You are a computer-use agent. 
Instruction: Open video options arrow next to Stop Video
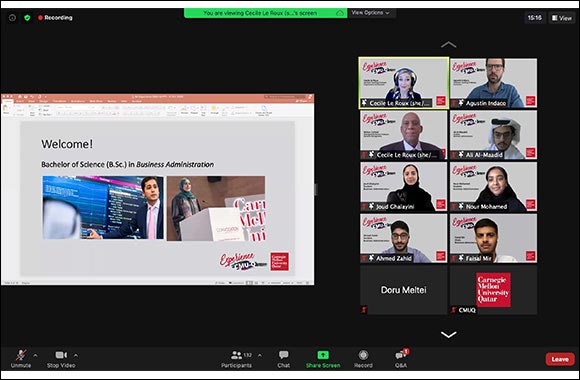click(76, 356)
